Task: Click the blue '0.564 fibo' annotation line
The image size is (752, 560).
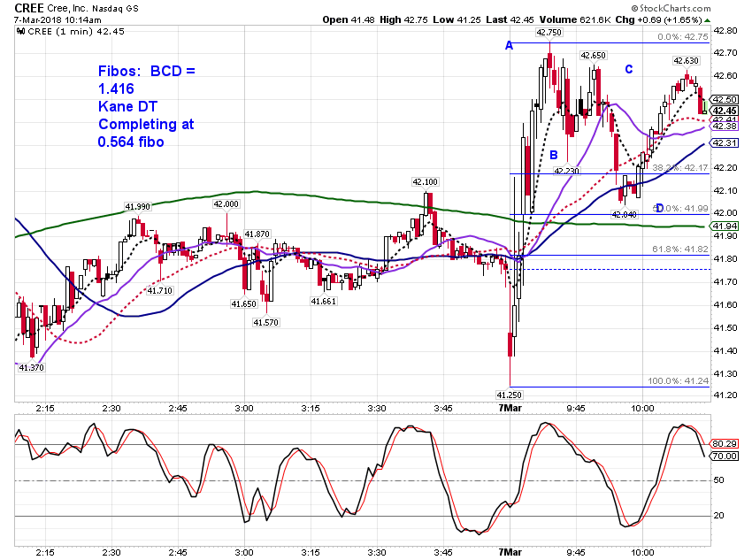Action: [x=131, y=142]
